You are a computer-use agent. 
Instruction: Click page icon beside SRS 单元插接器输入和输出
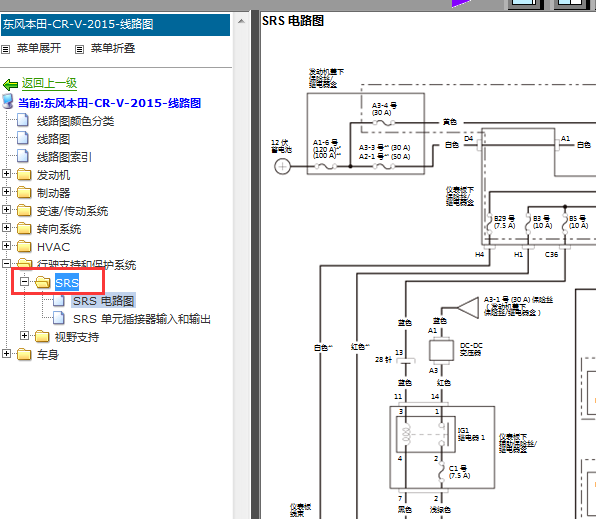point(59,318)
